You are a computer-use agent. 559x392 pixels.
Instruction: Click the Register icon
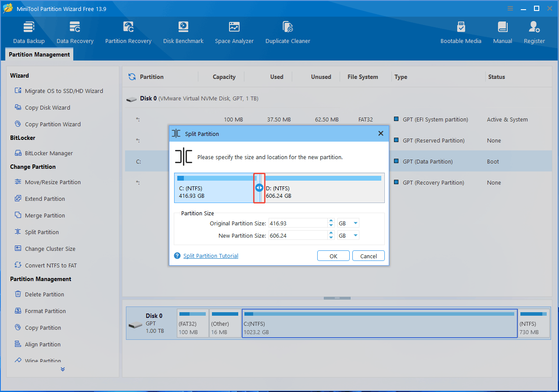[x=534, y=27]
